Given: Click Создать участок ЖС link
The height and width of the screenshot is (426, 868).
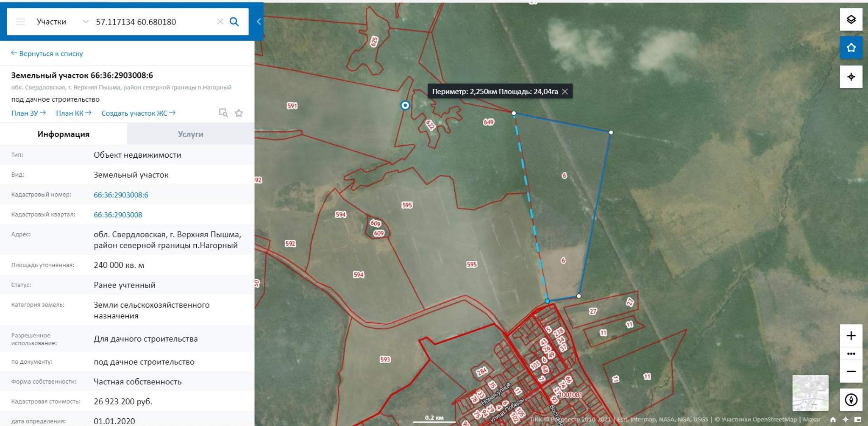Looking at the screenshot, I should (139, 113).
